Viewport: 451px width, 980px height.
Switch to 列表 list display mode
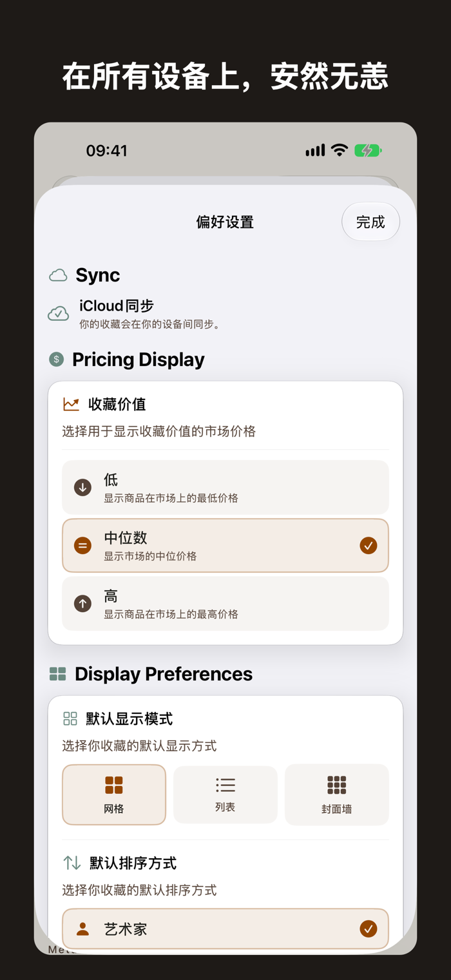[225, 794]
